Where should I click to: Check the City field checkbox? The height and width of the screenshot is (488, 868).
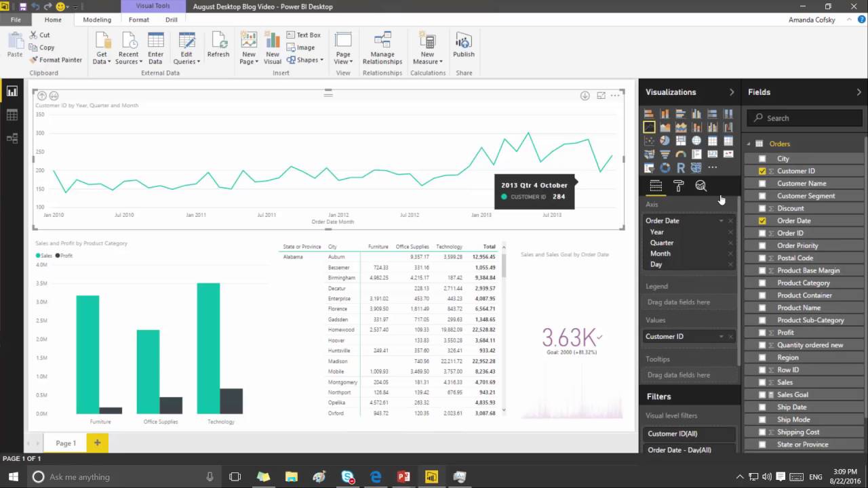tap(762, 159)
